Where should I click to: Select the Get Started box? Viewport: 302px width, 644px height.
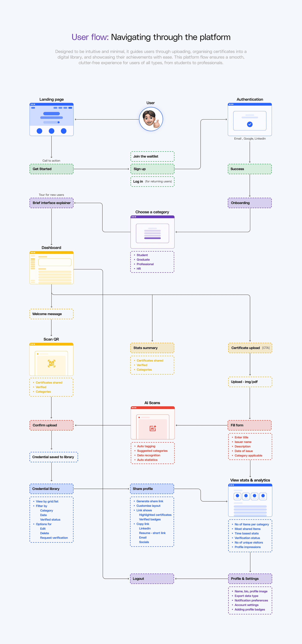51,169
